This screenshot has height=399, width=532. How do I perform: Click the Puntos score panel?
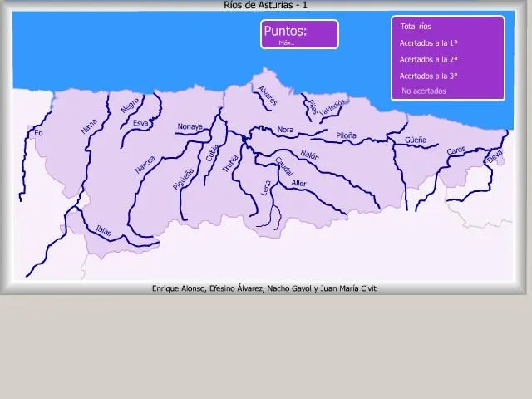pos(299,35)
